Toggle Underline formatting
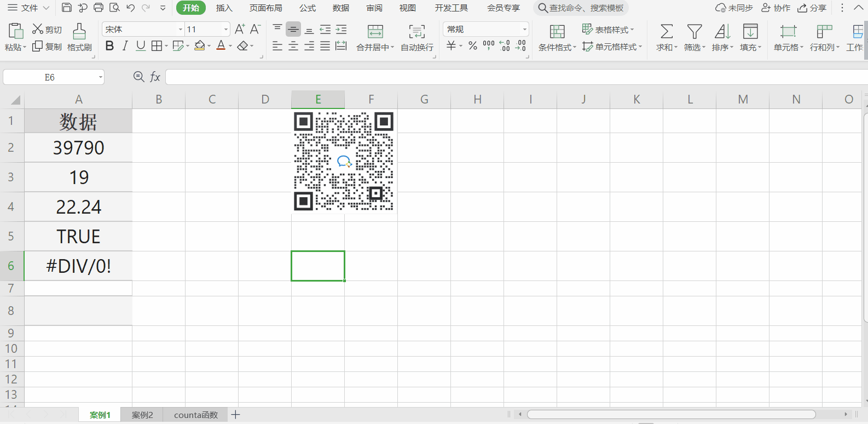This screenshot has height=424, width=868. [x=141, y=46]
